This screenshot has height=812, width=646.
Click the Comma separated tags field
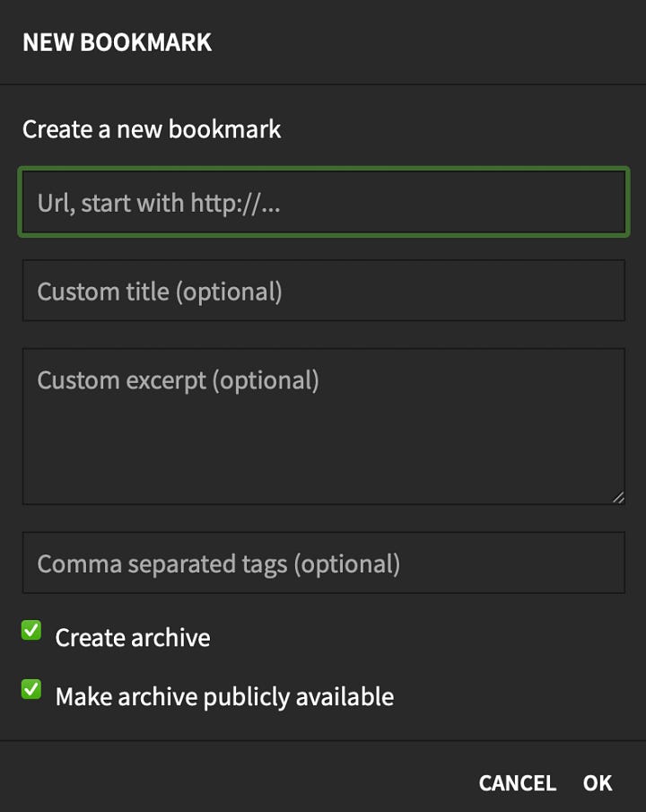point(324,563)
